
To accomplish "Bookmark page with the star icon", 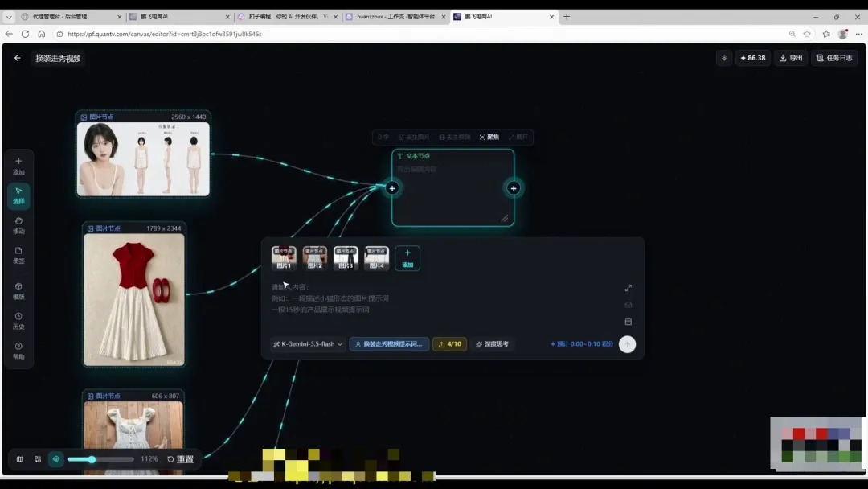I will pos(807,34).
